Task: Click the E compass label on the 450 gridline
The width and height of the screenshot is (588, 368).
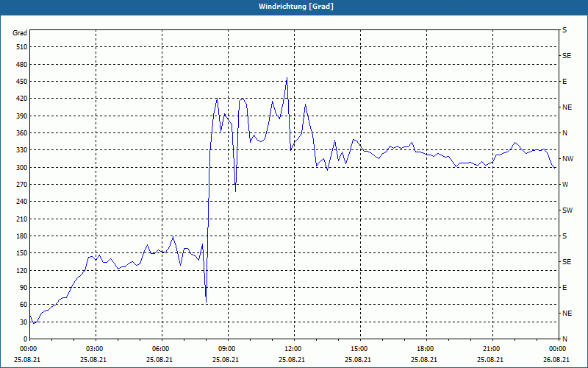Action: [x=564, y=82]
